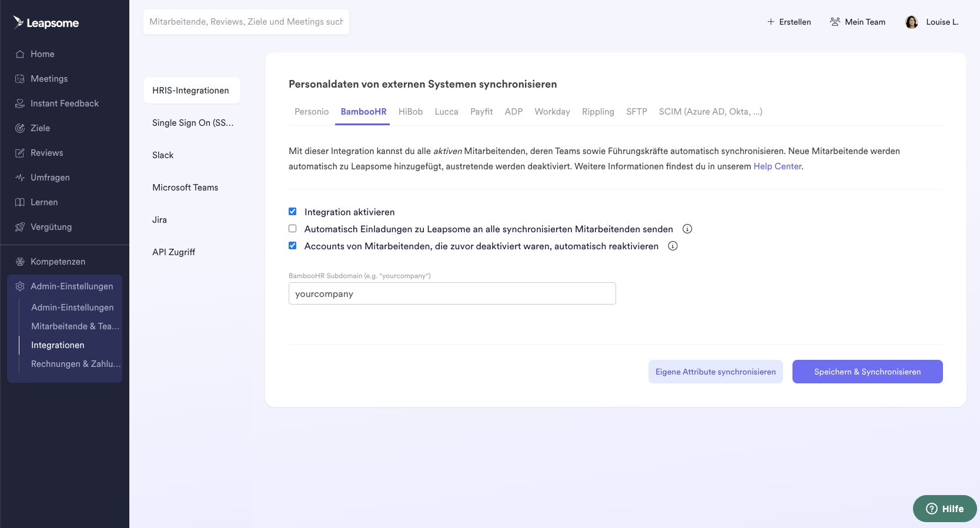The height and width of the screenshot is (528, 980).
Task: Click the Ziele target icon
Action: click(x=20, y=128)
